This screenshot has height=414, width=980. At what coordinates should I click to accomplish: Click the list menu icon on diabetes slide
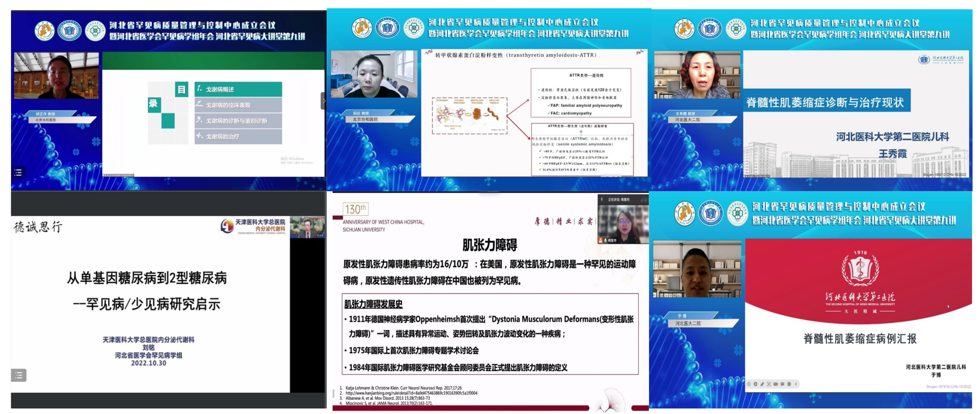pyautogui.click(x=19, y=375)
